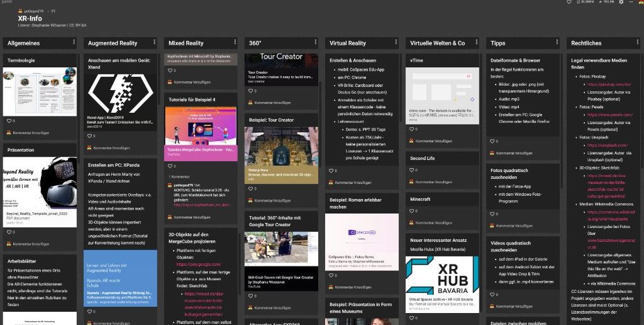Screen dimensions: 644x325
Task: Click the padlet logo at top-left
Action: tap(6, 2)
